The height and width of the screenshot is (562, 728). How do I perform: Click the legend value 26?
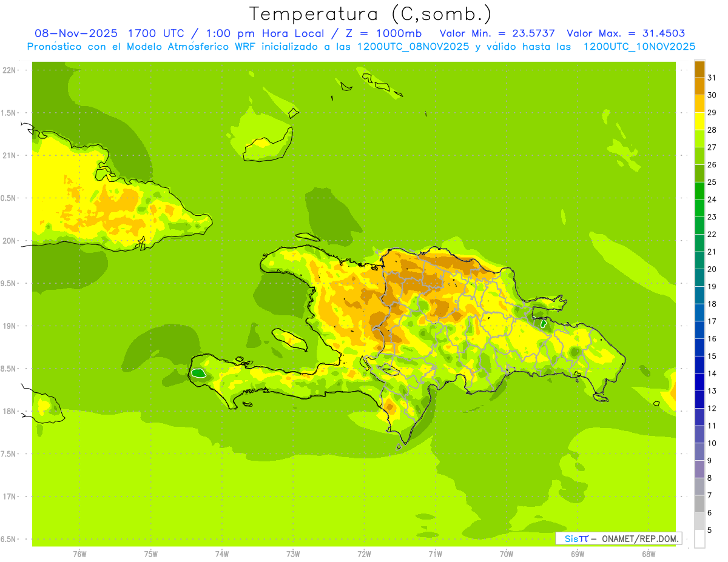tap(712, 165)
